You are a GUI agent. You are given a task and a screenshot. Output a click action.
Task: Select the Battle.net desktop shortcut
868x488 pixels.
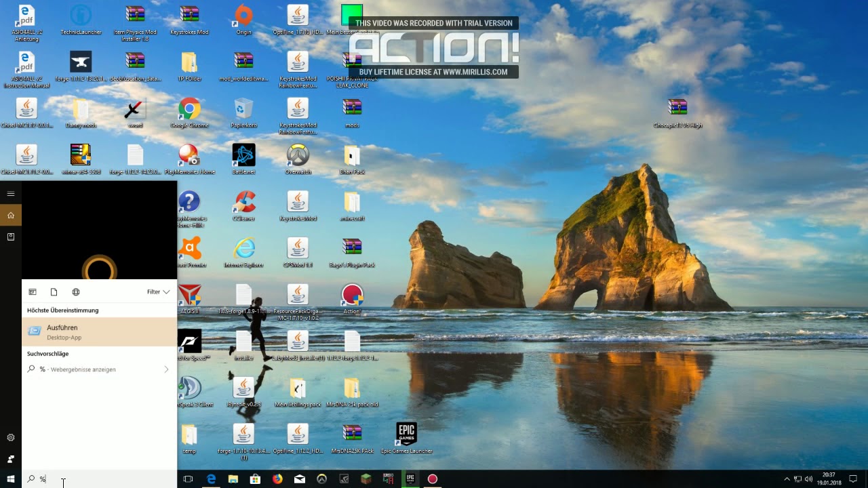click(243, 159)
